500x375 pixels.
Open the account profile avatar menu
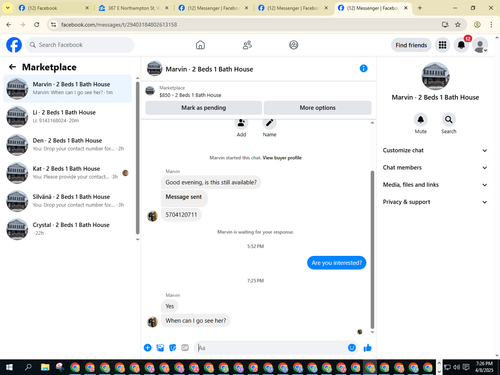pyautogui.click(x=480, y=45)
